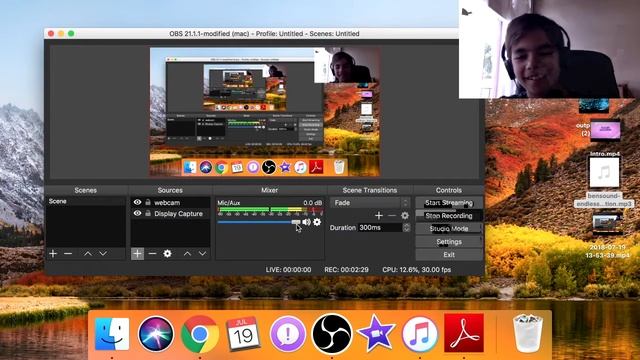Open OBS Settings button

click(449, 242)
